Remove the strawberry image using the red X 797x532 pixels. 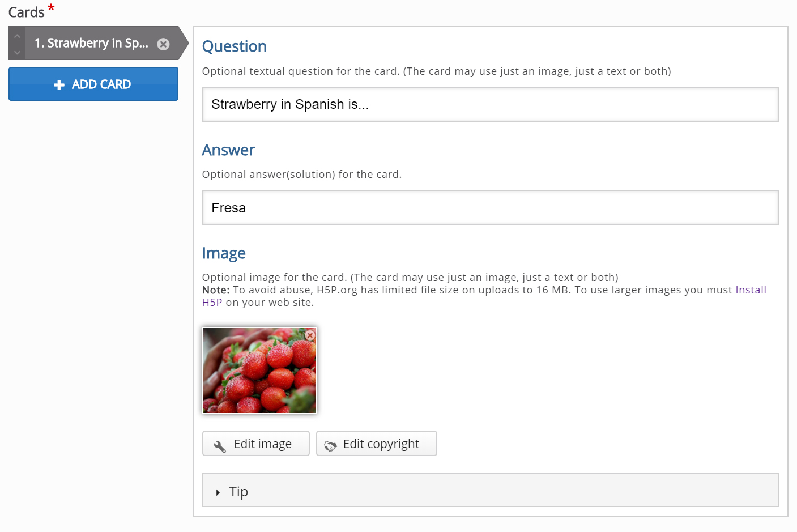(x=310, y=335)
